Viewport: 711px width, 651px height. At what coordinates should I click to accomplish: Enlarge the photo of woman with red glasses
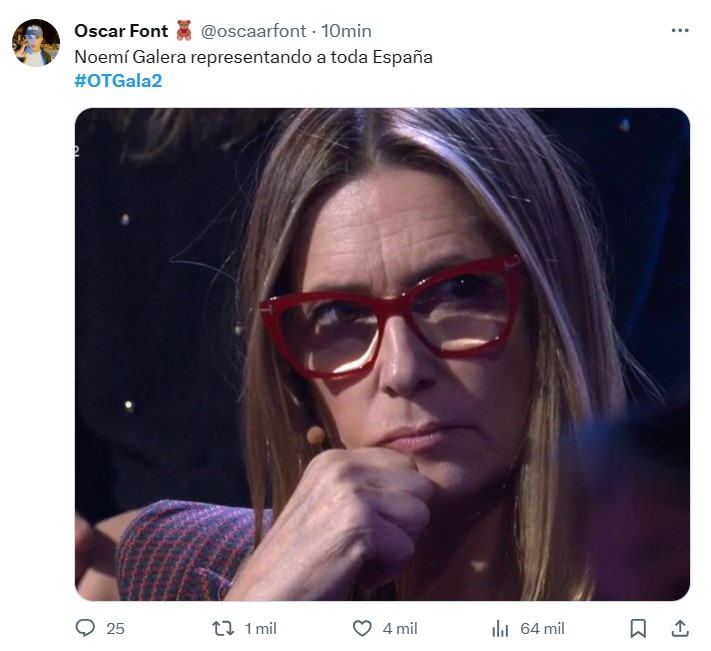pos(382,354)
